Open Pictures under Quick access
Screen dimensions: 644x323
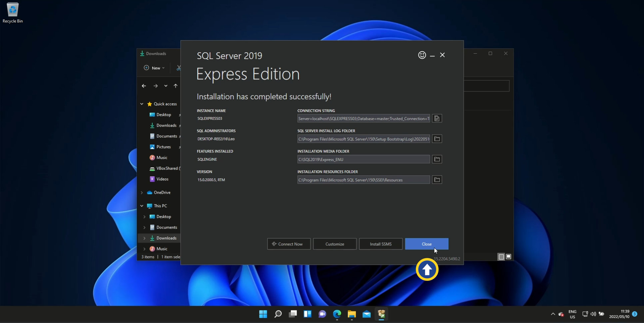(160, 147)
